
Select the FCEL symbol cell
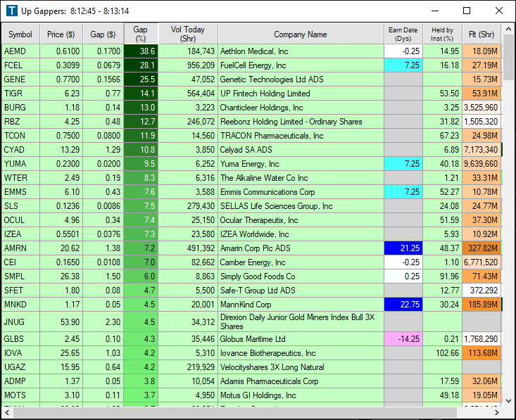tap(20, 65)
